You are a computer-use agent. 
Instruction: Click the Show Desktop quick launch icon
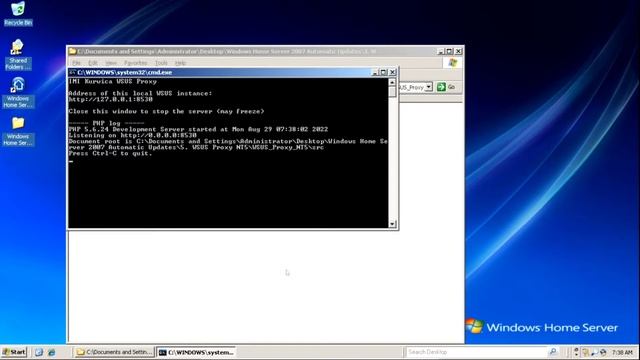point(39,352)
